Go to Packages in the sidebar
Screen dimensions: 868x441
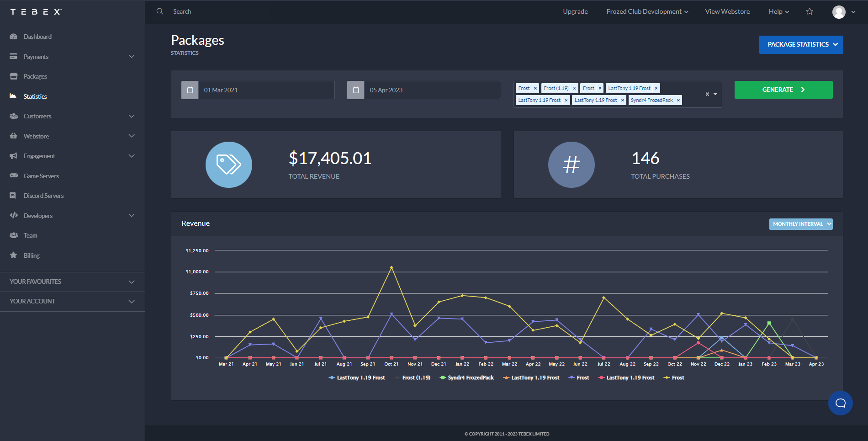pos(35,76)
